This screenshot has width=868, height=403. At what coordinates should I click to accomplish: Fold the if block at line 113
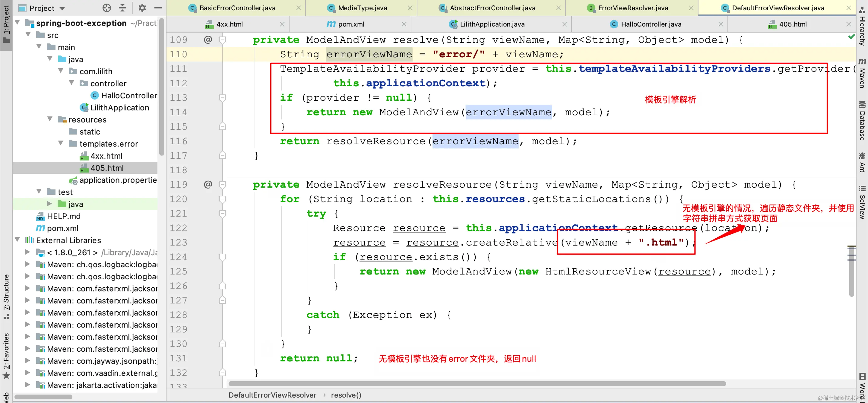click(222, 98)
